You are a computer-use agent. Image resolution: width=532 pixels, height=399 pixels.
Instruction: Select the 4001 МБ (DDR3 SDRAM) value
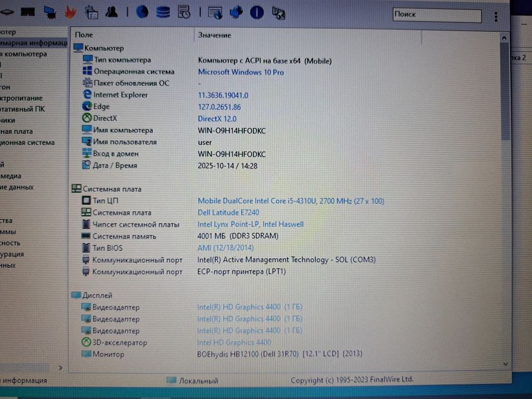[x=238, y=236]
